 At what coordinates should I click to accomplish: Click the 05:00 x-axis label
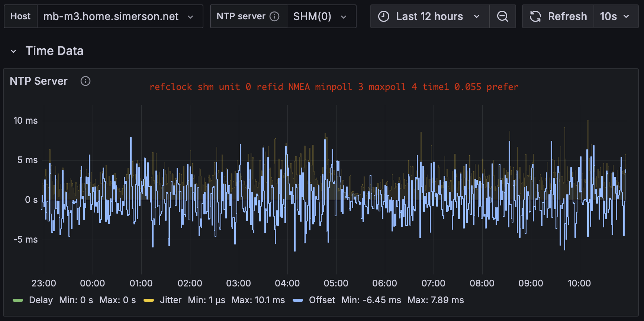(336, 283)
